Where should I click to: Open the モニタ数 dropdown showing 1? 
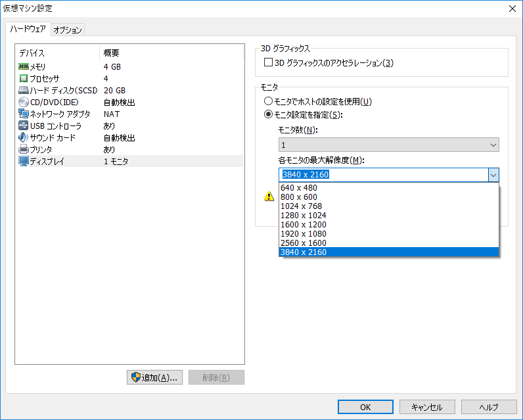(x=388, y=145)
